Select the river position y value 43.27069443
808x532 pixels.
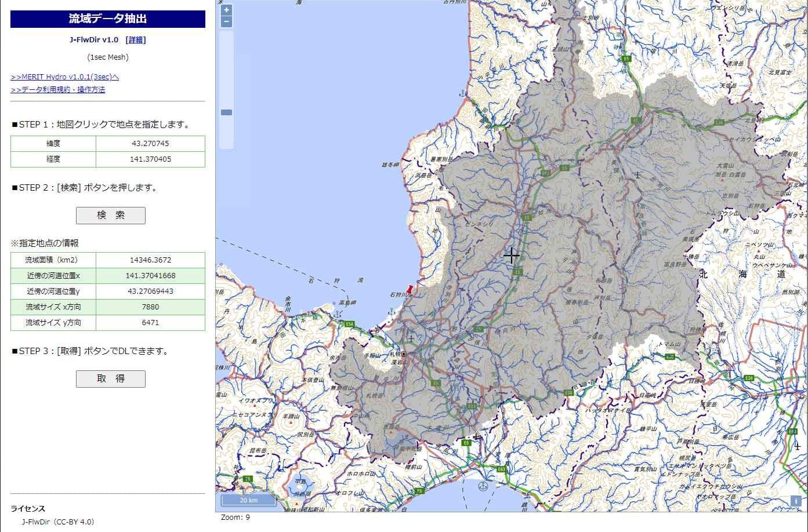tap(150, 291)
